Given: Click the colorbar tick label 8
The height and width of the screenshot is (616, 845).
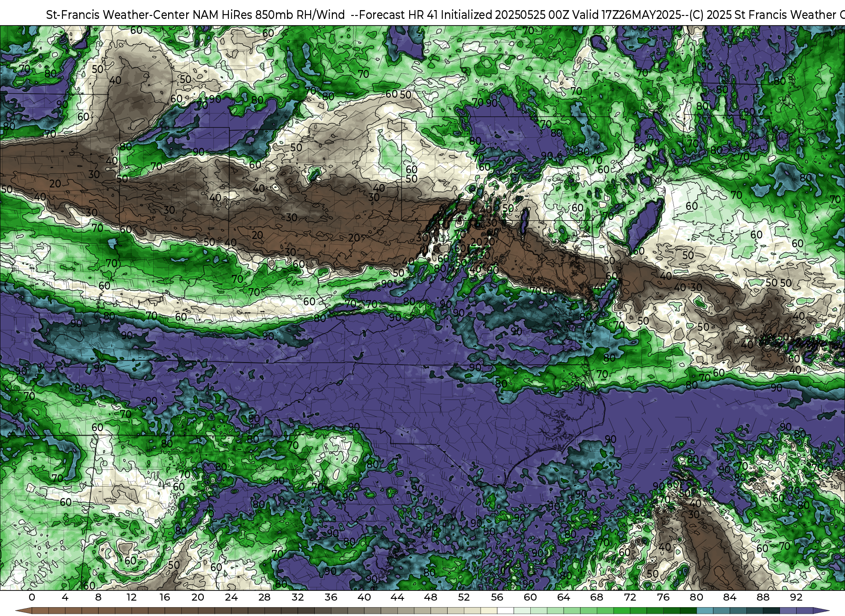Looking at the screenshot, I should pyautogui.click(x=98, y=598).
